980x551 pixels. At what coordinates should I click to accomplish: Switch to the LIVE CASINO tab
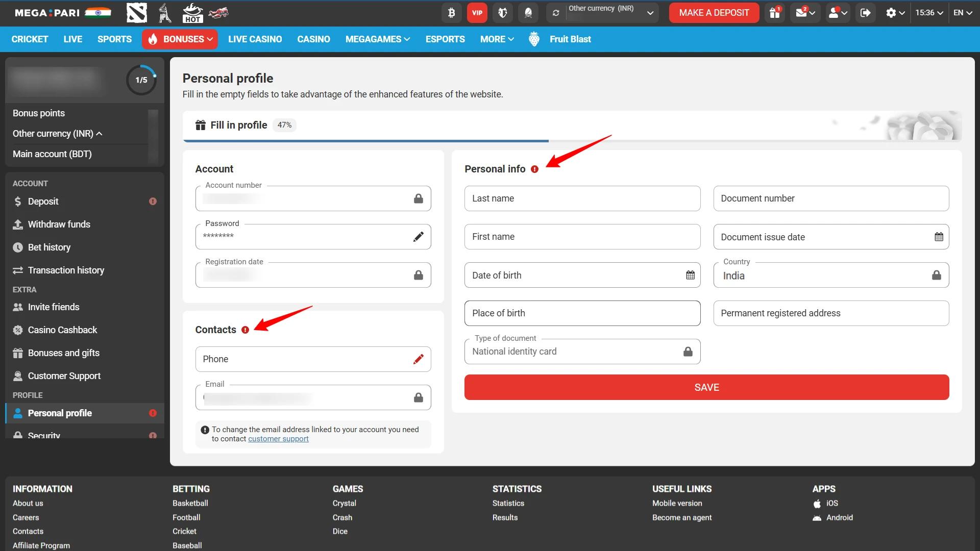coord(255,39)
